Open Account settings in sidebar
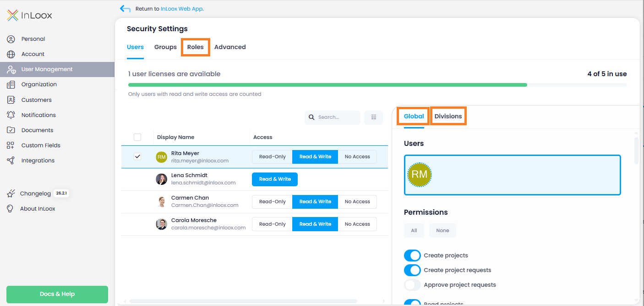The image size is (644, 306). tap(57, 54)
